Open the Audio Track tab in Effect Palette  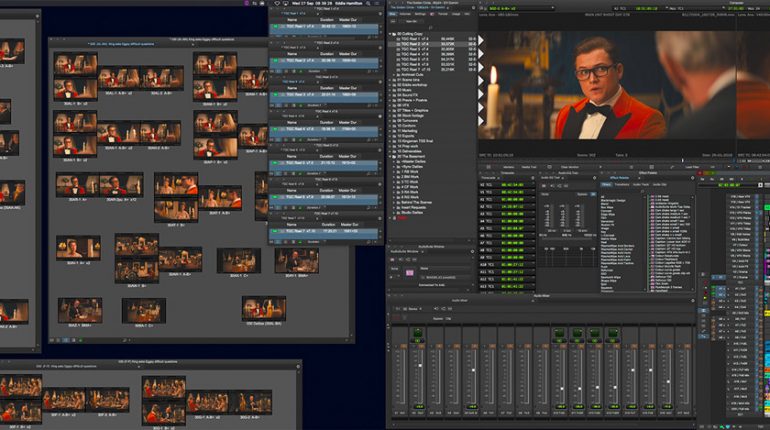pos(641,185)
